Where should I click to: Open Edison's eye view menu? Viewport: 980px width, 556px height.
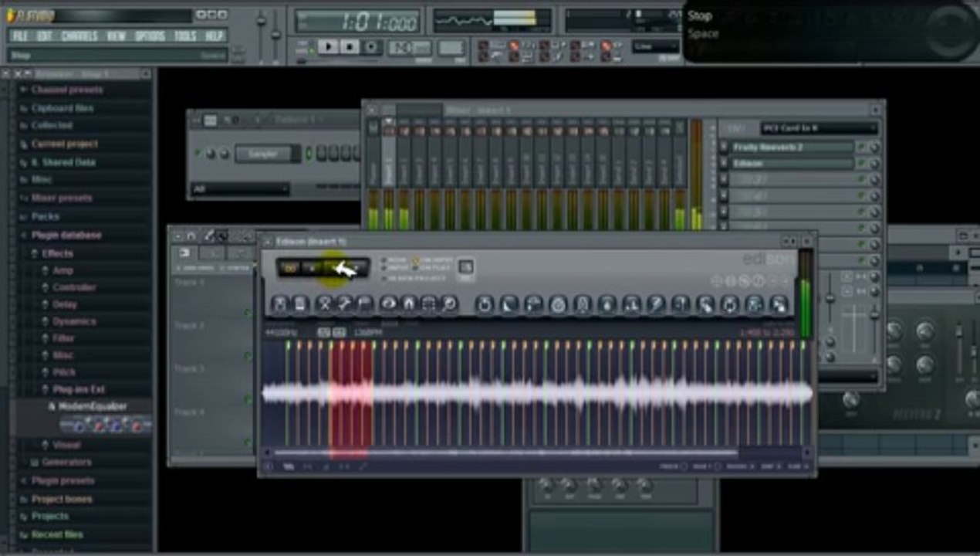(389, 304)
